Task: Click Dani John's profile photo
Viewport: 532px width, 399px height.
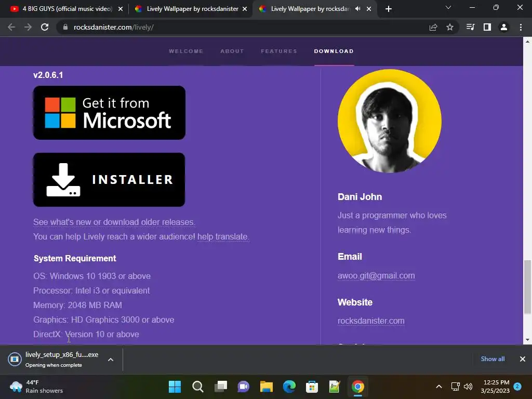Action: (390, 121)
